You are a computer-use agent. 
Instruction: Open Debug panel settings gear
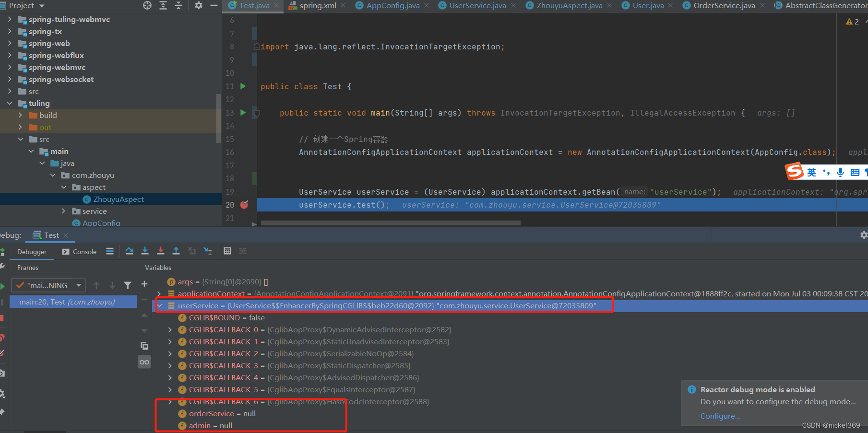pos(863,235)
